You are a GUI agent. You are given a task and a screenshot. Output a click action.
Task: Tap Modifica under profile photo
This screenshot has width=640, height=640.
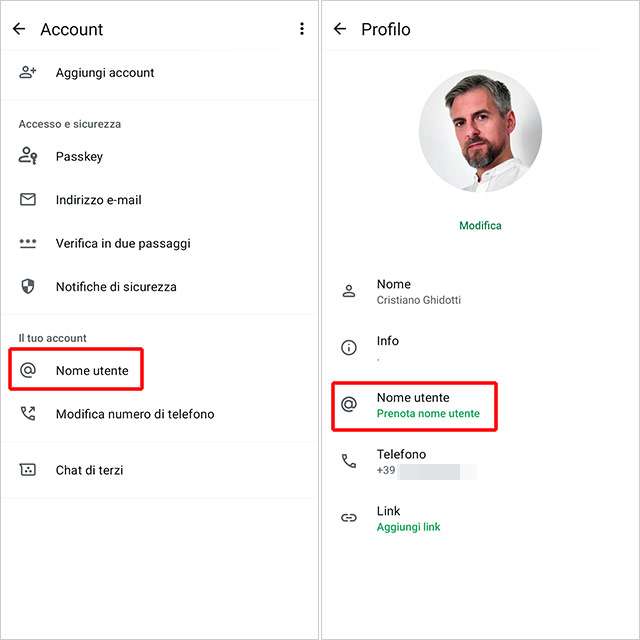coord(480,225)
